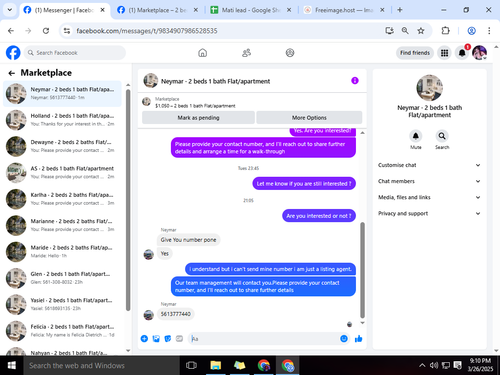Open a new browser tab
This screenshot has height=375, width=500.
(400, 10)
